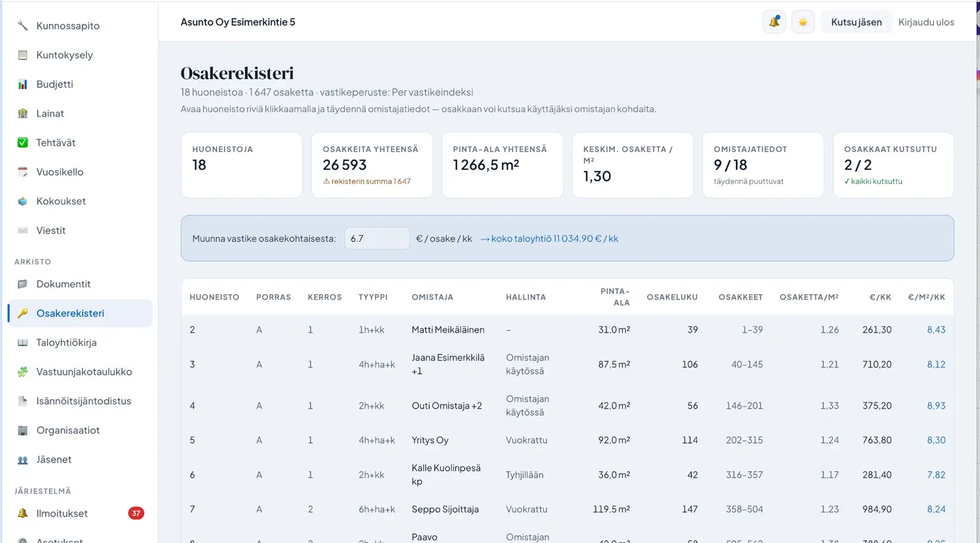The height and width of the screenshot is (543, 980).
Task: Open the Jaana Esimerkkilä +1 row
Action: [x=567, y=365]
